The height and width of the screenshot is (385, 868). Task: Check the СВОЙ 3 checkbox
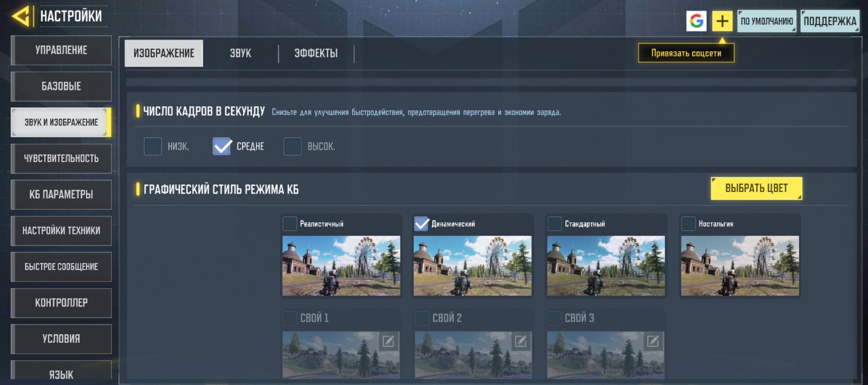(x=554, y=318)
